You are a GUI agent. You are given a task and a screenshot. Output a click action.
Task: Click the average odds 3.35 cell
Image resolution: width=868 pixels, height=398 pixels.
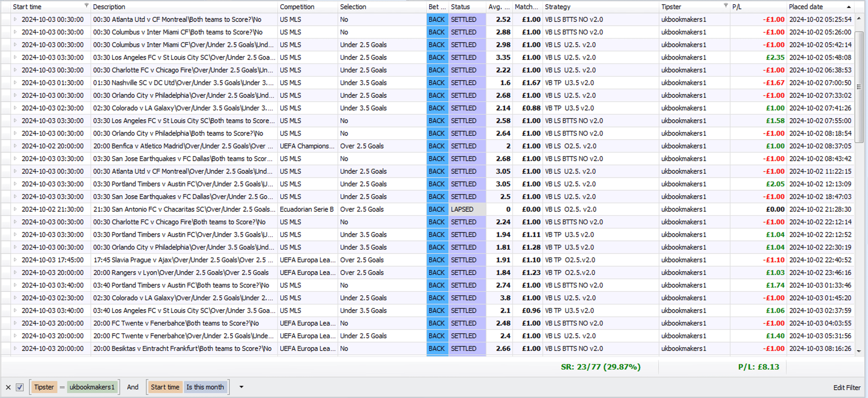click(x=499, y=57)
